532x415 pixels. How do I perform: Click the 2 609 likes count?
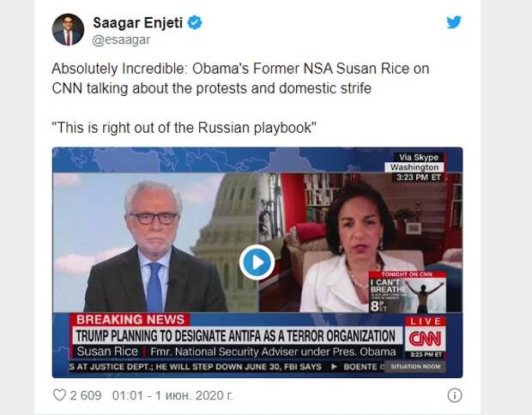click(86, 395)
